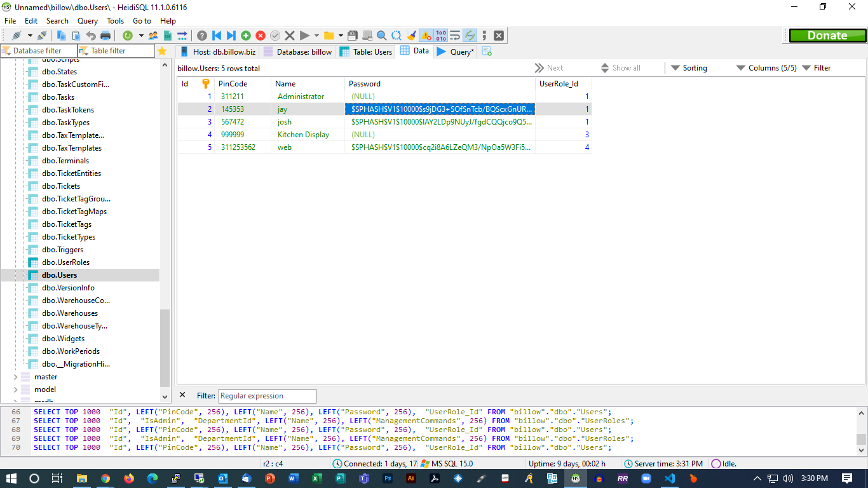Click the undo arrow icon
868x488 pixels.
(91, 36)
